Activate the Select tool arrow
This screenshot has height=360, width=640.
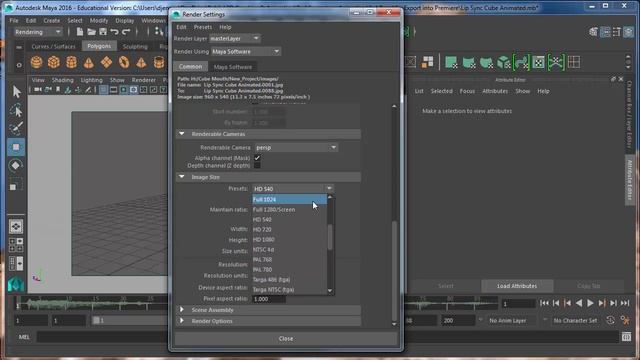pyautogui.click(x=16, y=92)
